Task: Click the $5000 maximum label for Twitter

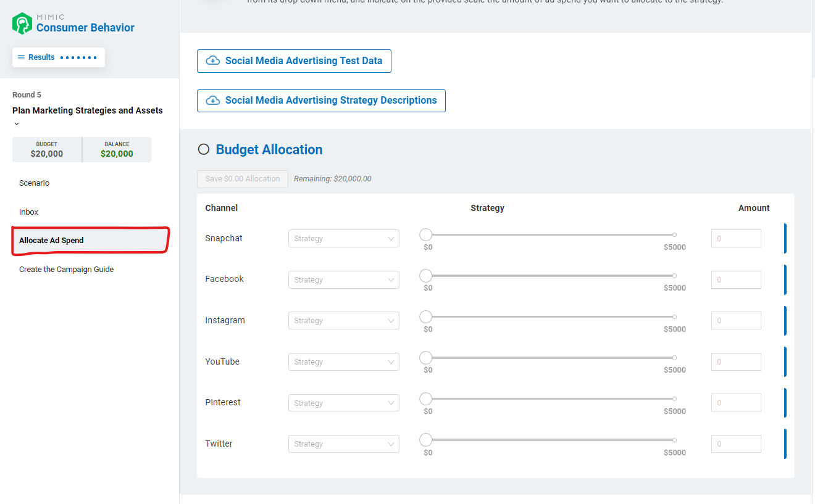Action: (x=675, y=453)
